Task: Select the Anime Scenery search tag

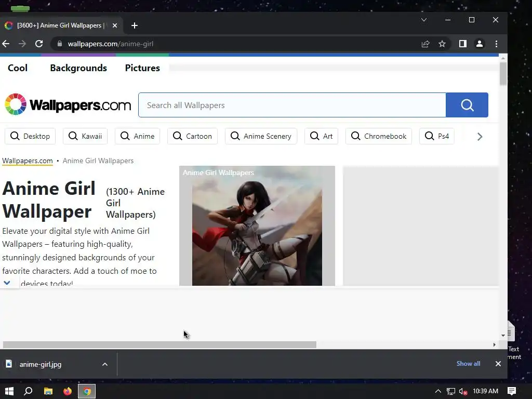Action: click(261, 136)
